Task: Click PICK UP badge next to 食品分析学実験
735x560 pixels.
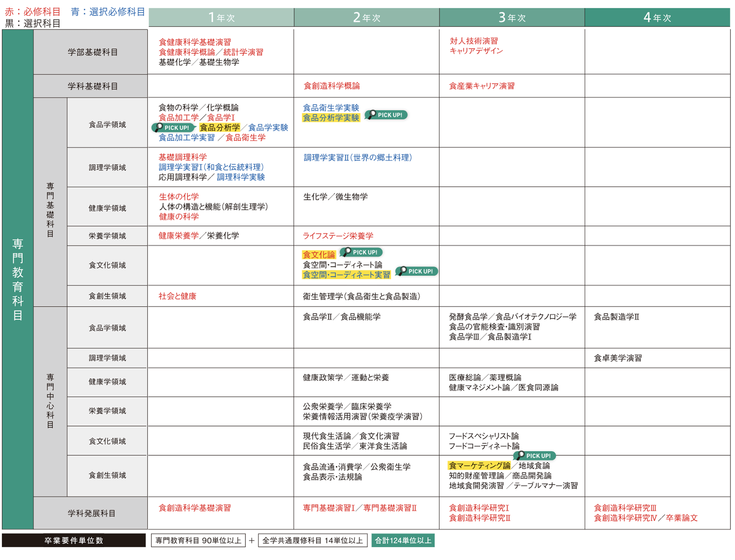Action: pos(386,115)
